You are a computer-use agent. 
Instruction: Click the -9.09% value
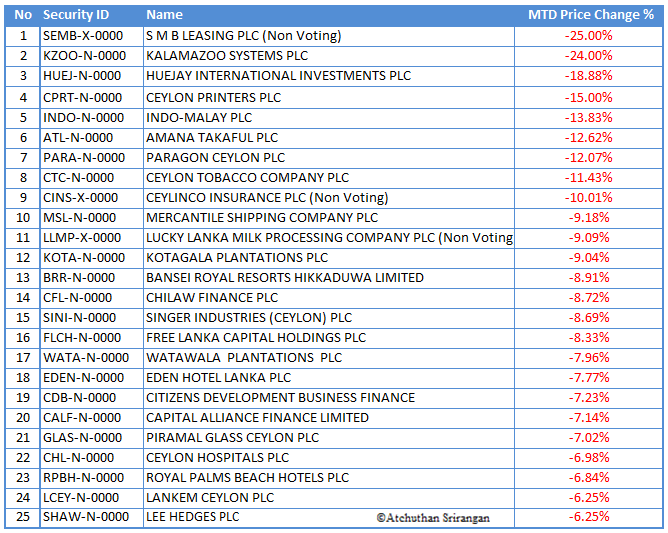(x=589, y=238)
